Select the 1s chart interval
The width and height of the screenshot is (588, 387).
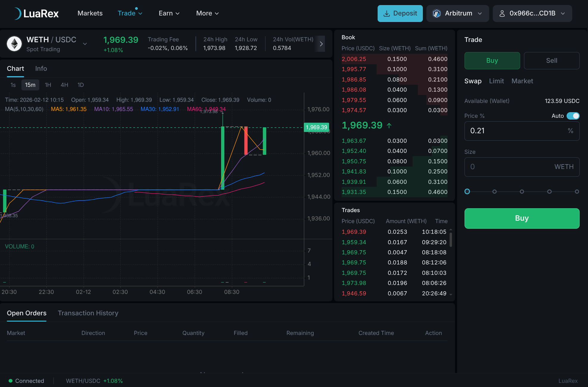(13, 85)
